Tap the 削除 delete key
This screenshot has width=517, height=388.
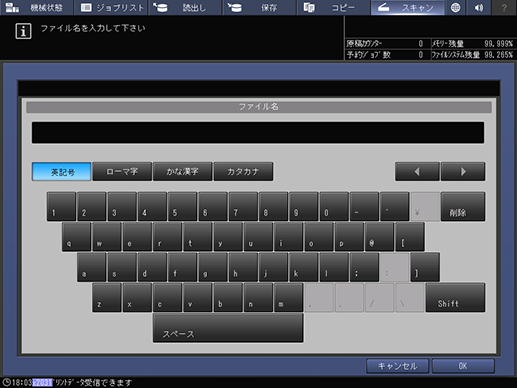click(463, 206)
